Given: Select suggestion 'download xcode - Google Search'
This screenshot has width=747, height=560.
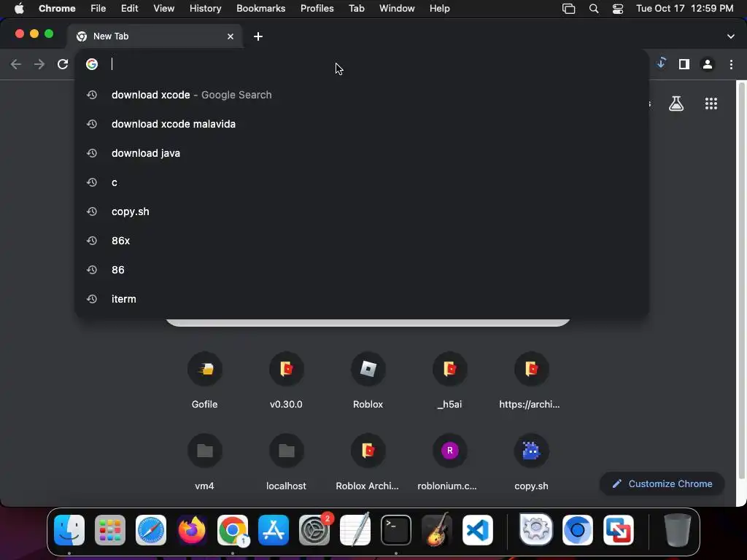Looking at the screenshot, I should (x=362, y=95).
